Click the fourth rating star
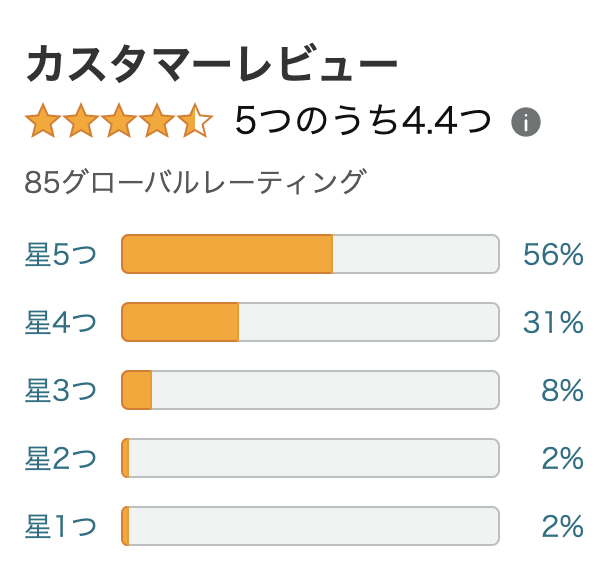The width and height of the screenshot is (610, 576). point(156,121)
